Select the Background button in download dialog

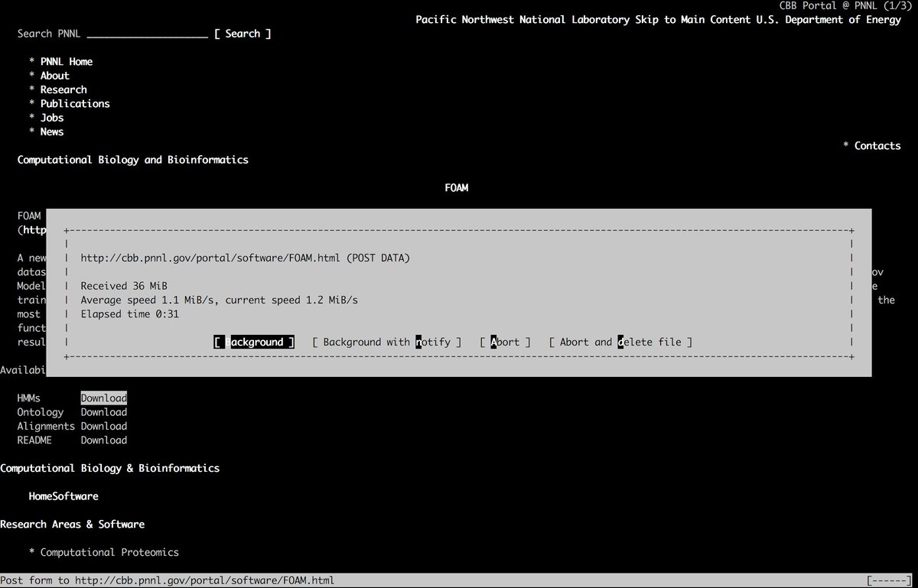pos(254,342)
